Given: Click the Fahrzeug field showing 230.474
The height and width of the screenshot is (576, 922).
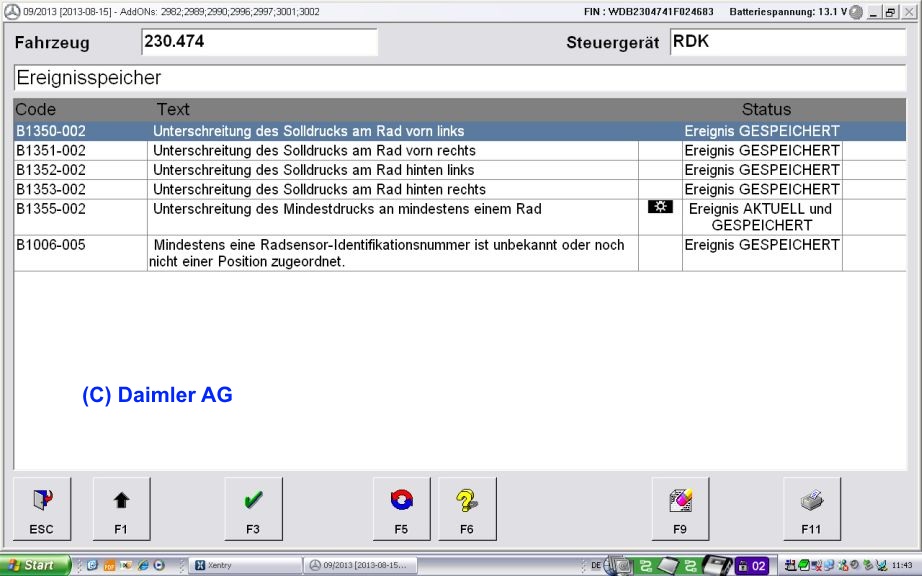Looking at the screenshot, I should (x=259, y=43).
